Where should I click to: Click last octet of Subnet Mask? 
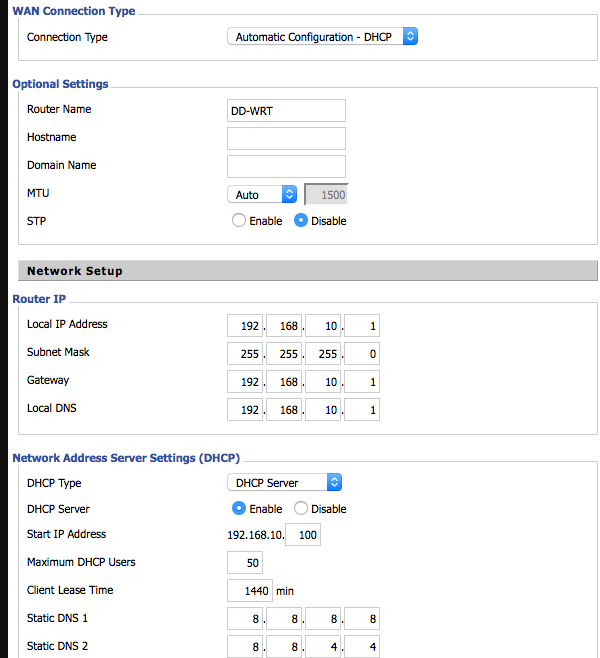(x=361, y=354)
